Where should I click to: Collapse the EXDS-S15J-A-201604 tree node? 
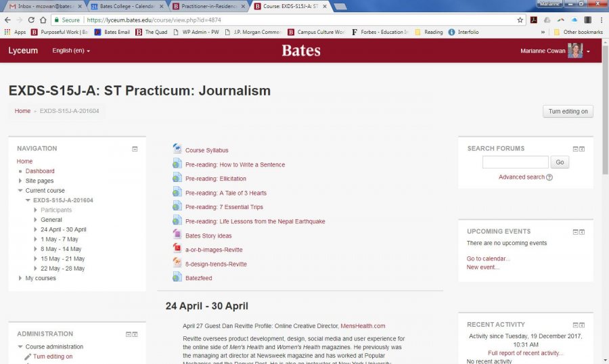click(x=28, y=200)
